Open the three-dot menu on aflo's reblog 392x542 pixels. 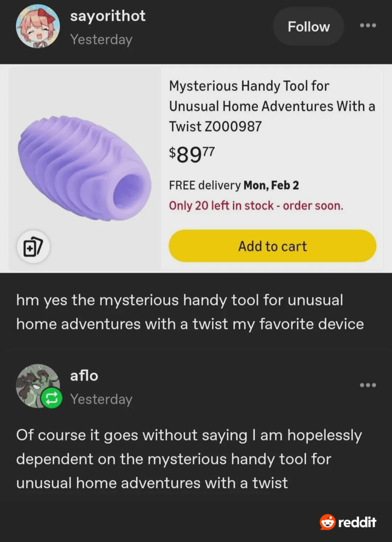coord(368,385)
